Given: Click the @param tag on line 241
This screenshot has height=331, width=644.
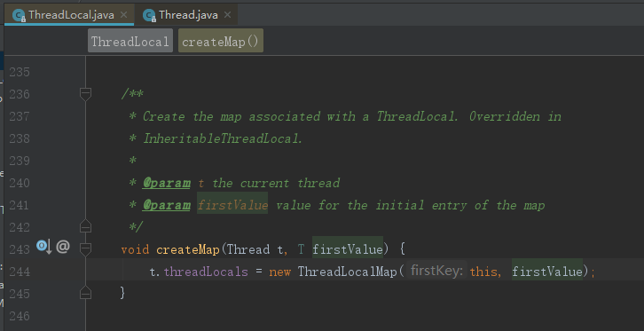Looking at the screenshot, I should click(x=167, y=205).
